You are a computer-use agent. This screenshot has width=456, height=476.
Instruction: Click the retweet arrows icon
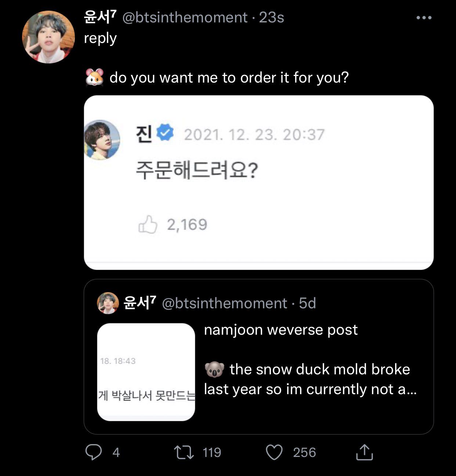pyautogui.click(x=184, y=452)
